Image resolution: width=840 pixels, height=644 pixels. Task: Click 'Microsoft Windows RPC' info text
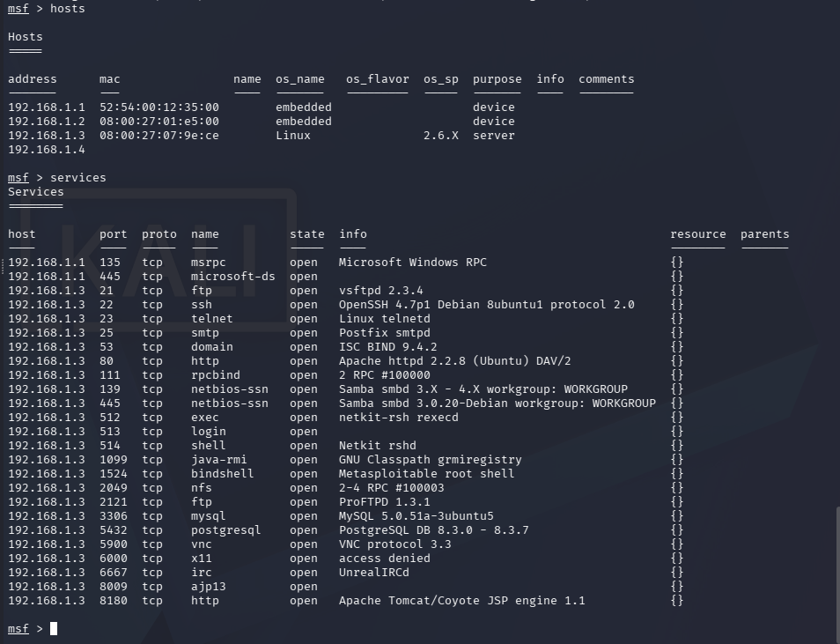pyautogui.click(x=412, y=263)
